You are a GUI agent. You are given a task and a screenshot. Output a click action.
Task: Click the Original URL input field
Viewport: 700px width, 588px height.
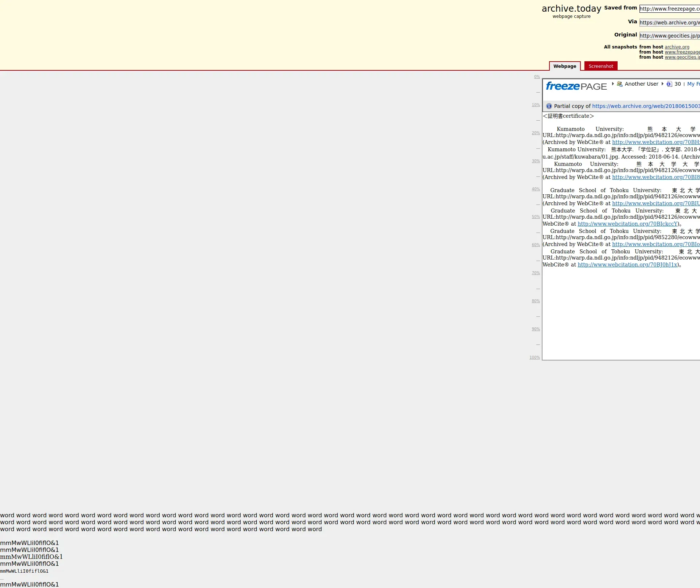[x=669, y=36]
